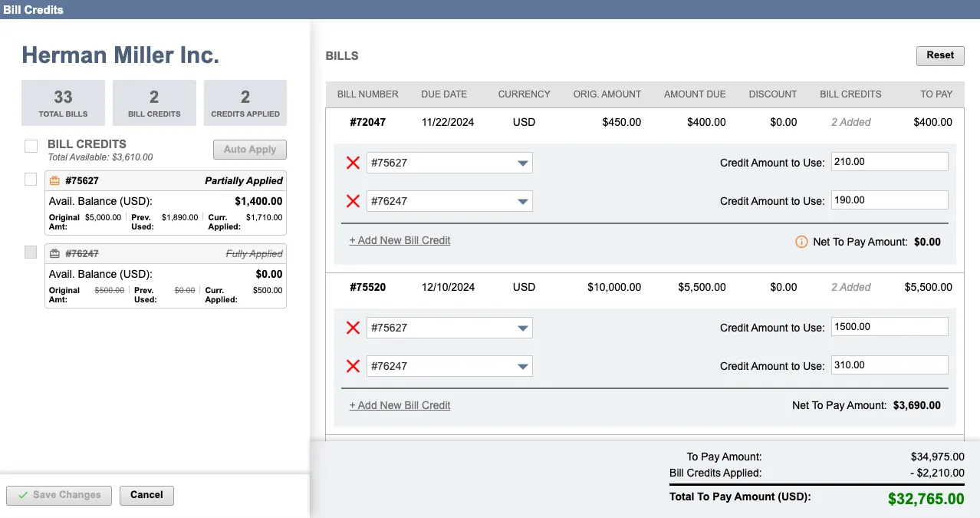Open #75627 credit dropdown under bill #75520
The height and width of the screenshot is (518, 980).
point(449,328)
